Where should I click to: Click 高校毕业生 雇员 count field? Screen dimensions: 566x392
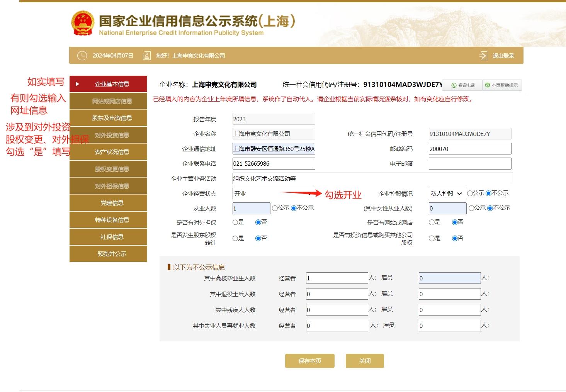(450, 278)
